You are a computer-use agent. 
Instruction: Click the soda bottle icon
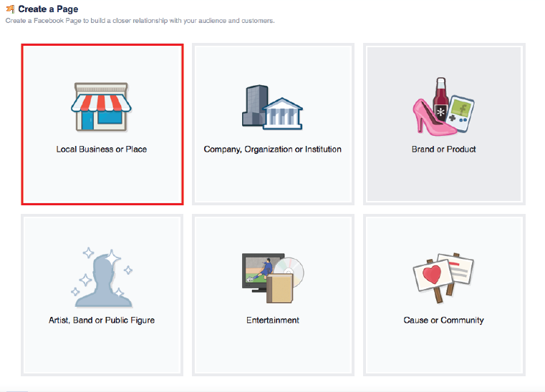point(440,102)
